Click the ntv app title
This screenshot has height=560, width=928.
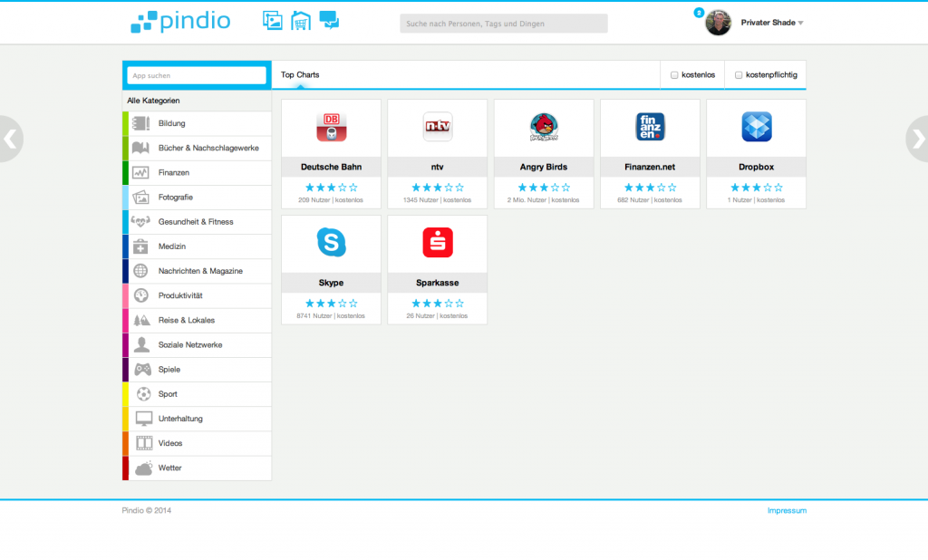pos(438,167)
